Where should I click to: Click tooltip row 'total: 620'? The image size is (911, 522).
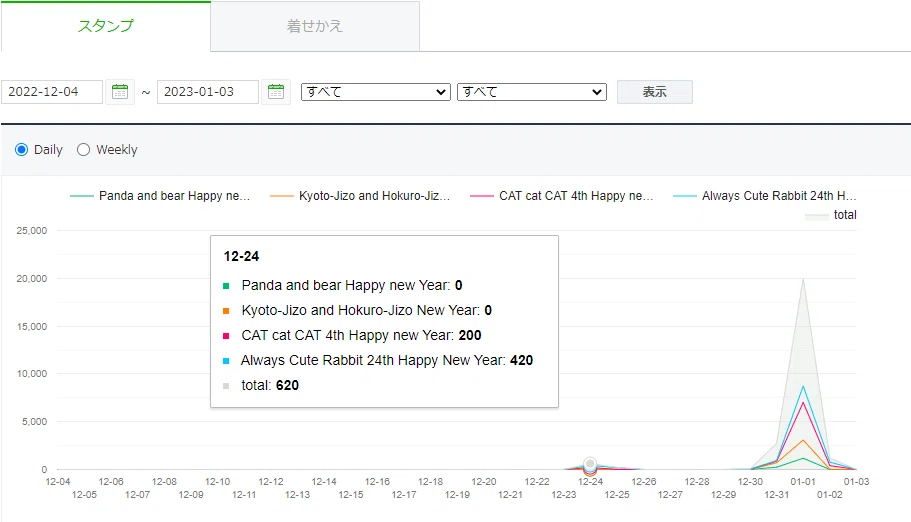click(x=261, y=385)
